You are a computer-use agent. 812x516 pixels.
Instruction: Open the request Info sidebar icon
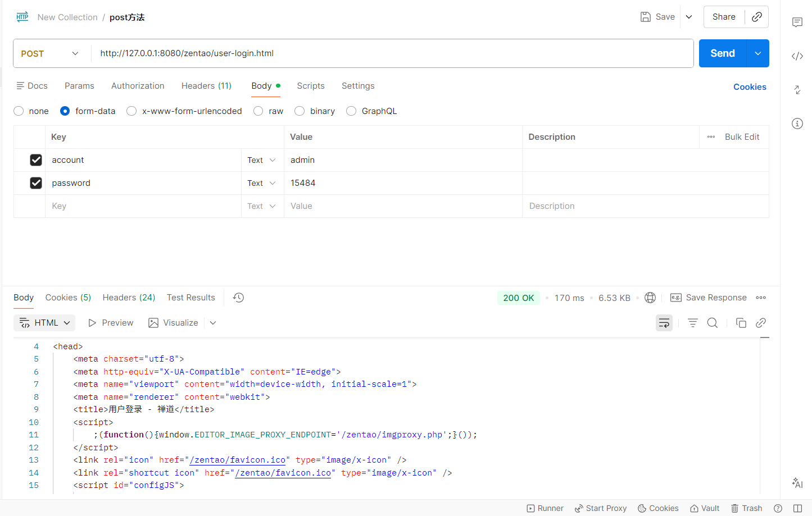pos(797,124)
